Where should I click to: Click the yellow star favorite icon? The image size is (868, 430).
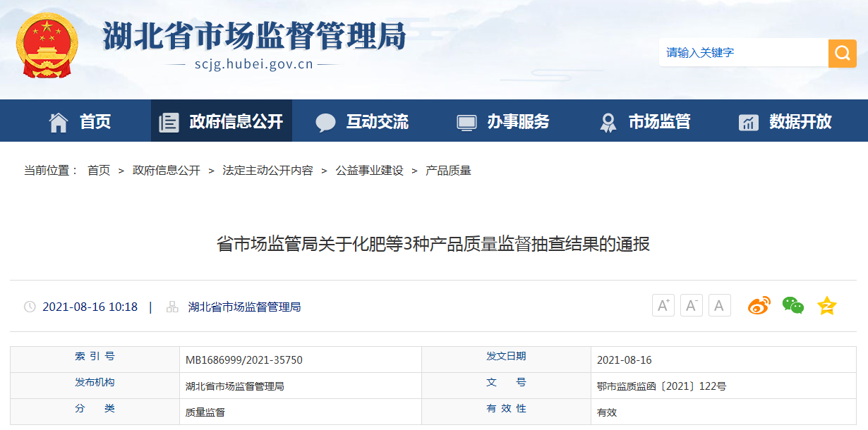(826, 306)
